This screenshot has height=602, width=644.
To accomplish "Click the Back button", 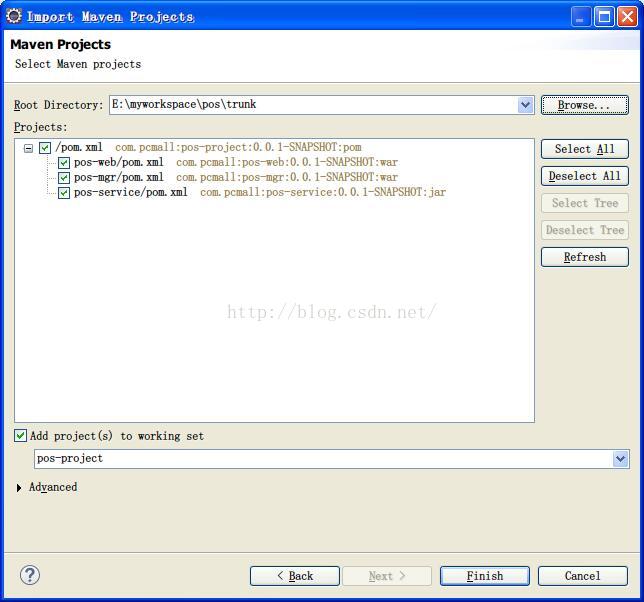I will coord(295,576).
